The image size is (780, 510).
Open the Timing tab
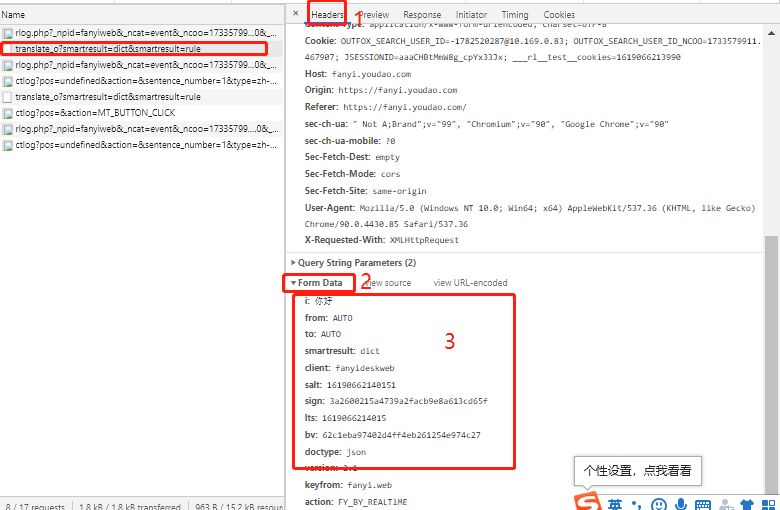(515, 15)
